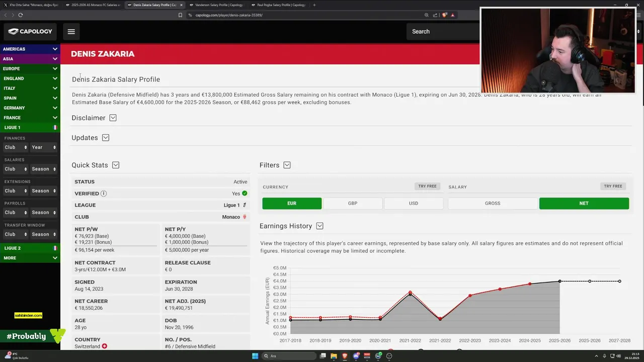Image resolution: width=644 pixels, height=362 pixels.
Task: Open Salaries Season dropdown
Action: pyautogui.click(x=44, y=169)
